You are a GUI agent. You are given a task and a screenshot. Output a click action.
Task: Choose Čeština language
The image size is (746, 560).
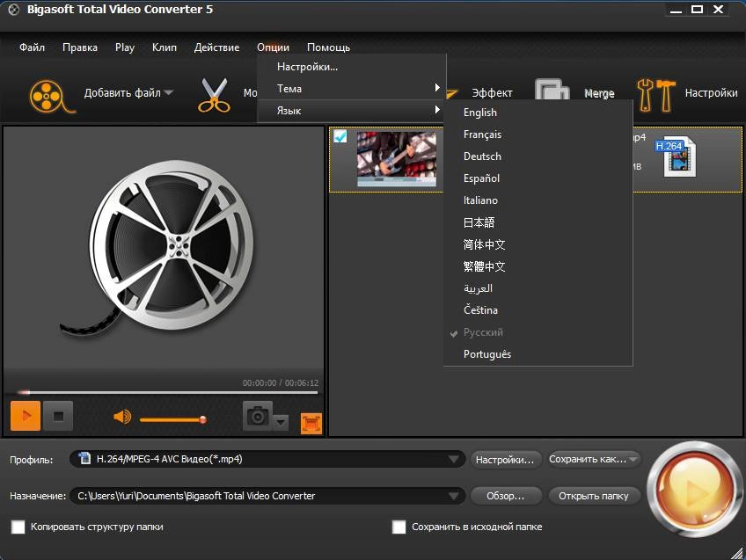tap(538, 310)
